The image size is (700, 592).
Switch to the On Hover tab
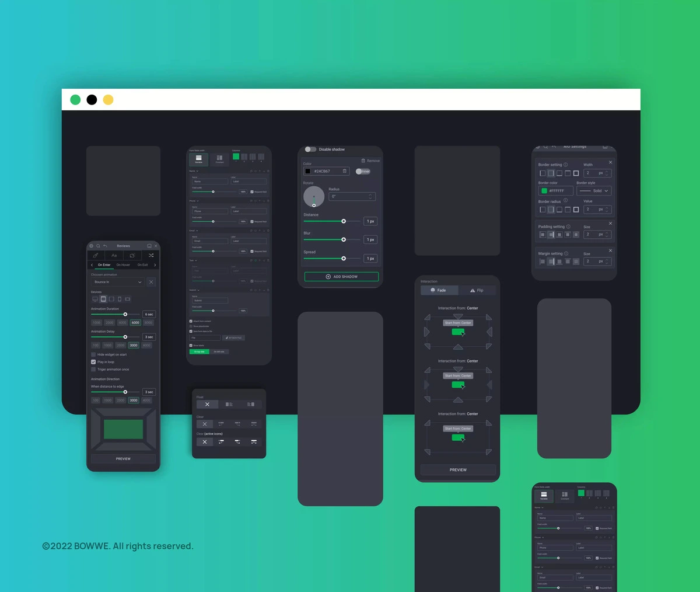click(123, 265)
